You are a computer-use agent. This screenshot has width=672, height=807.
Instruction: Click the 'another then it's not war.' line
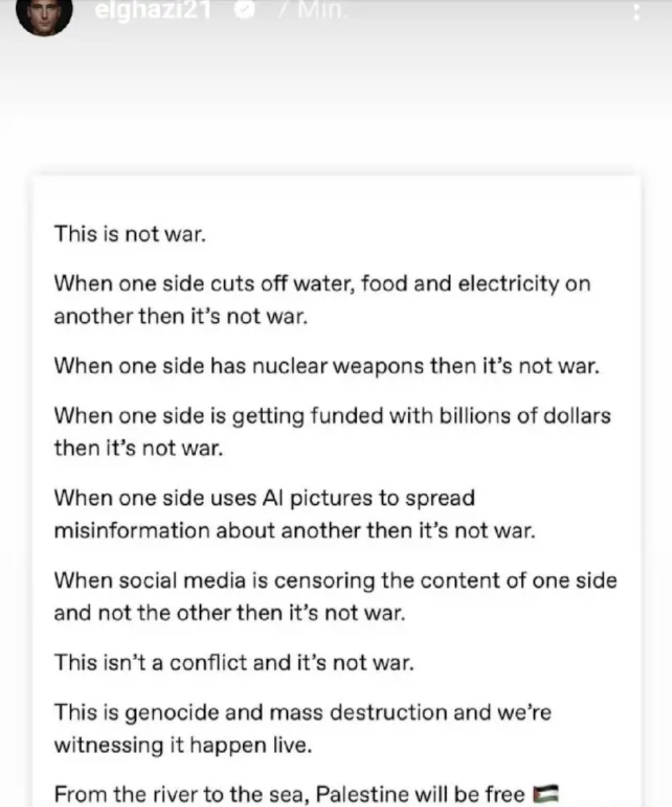point(180,316)
